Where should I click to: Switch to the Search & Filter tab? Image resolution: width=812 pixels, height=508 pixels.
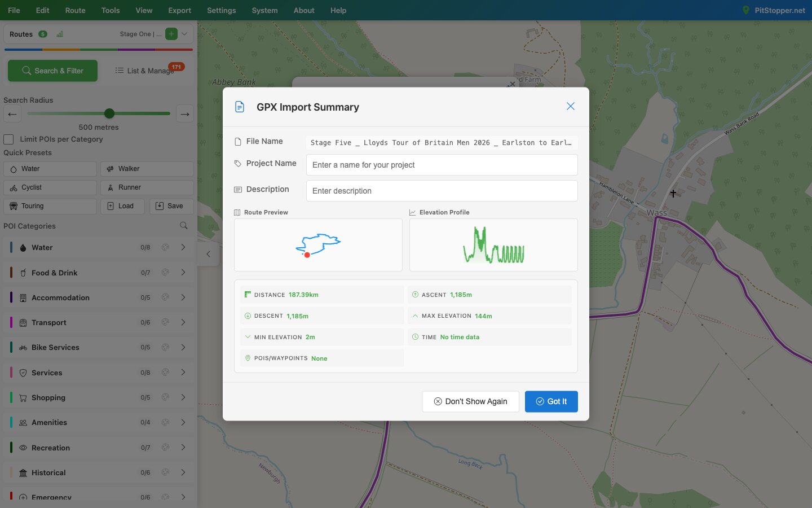point(52,71)
